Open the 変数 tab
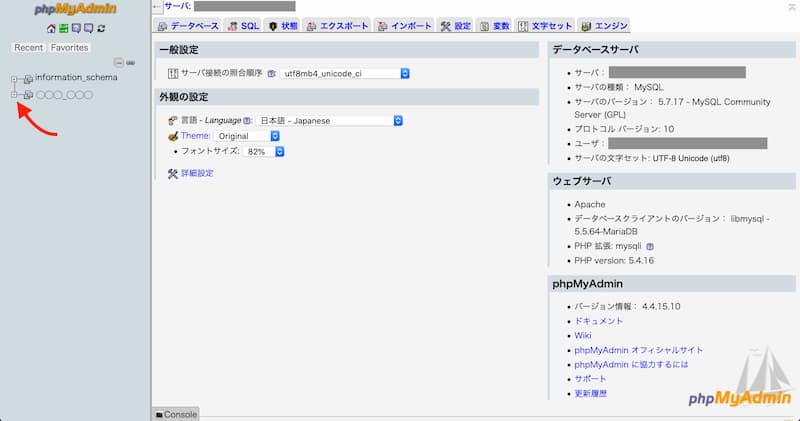Image resolution: width=800 pixels, height=421 pixels. click(x=495, y=26)
